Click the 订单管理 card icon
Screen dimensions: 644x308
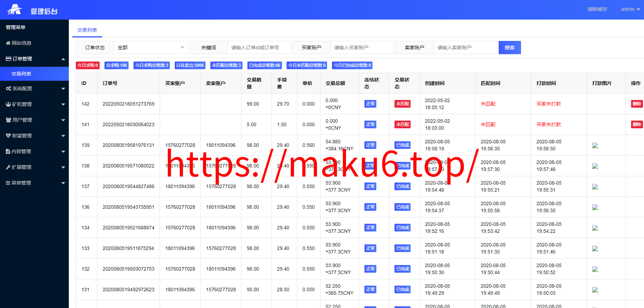tap(8, 59)
